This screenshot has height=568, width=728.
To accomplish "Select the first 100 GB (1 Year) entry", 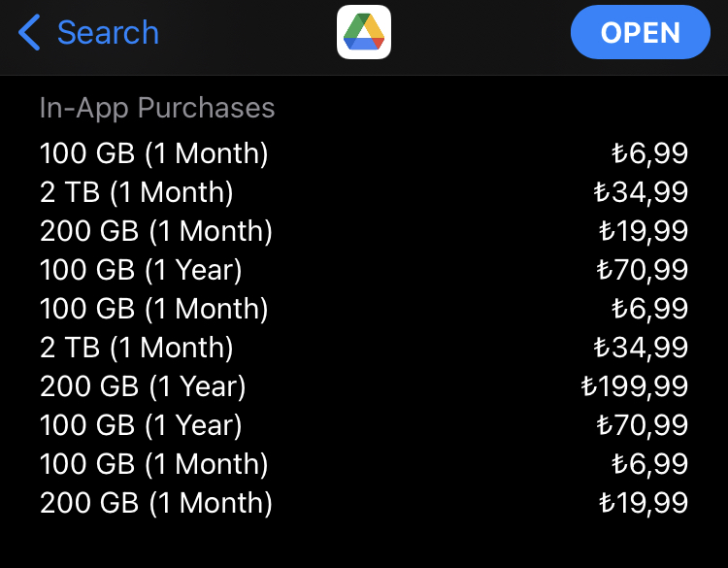I will [364, 270].
